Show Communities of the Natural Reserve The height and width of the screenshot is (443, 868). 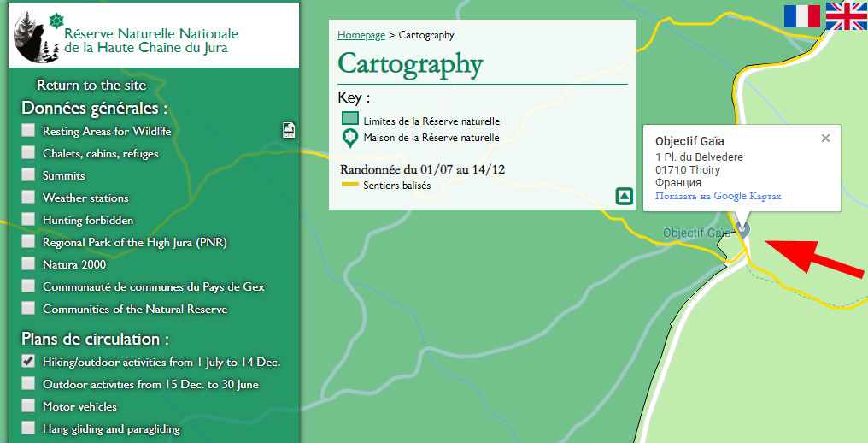pos(28,308)
